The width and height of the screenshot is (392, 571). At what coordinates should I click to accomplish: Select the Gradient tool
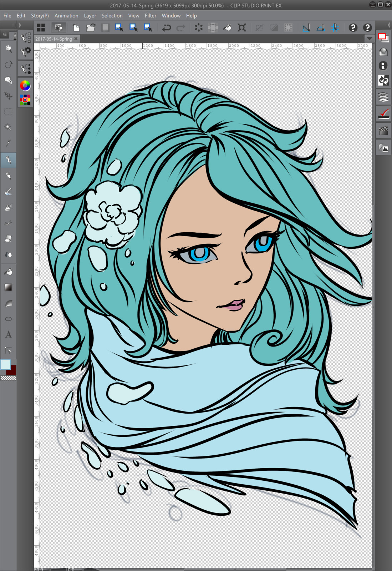pyautogui.click(x=8, y=288)
